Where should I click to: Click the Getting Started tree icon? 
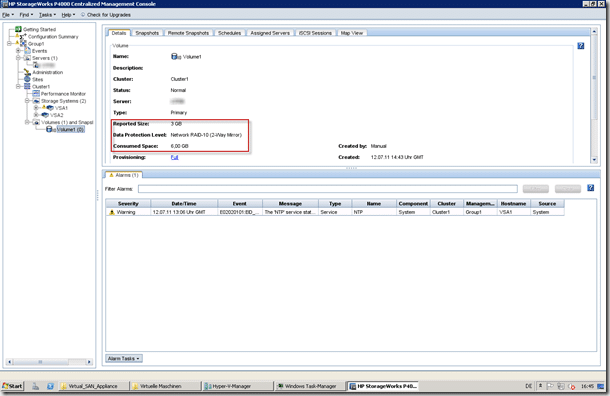[x=18, y=29]
